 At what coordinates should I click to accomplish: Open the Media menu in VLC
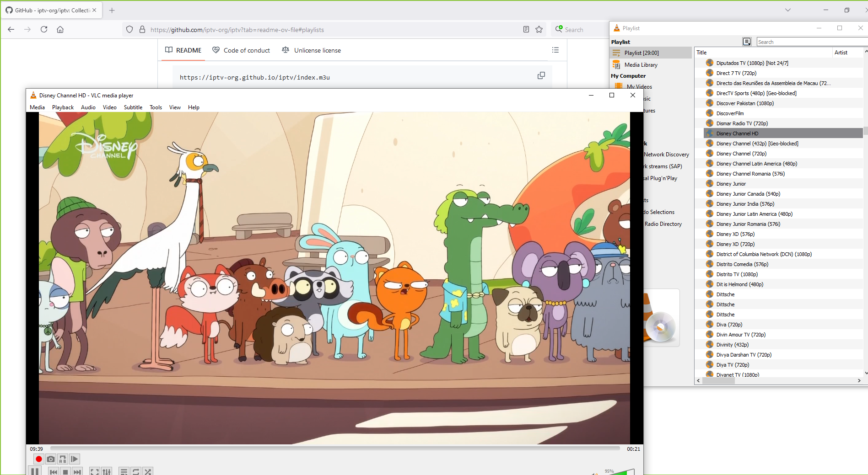coord(37,107)
